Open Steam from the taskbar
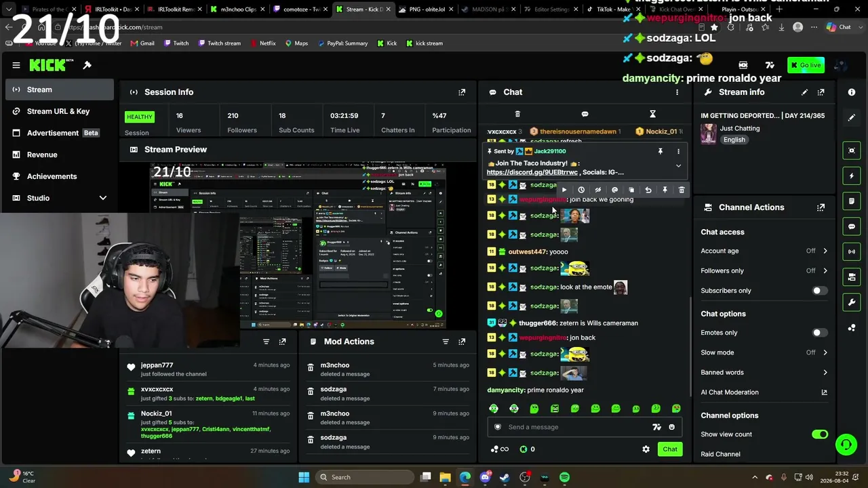The height and width of the screenshot is (488, 868). pyautogui.click(x=505, y=477)
